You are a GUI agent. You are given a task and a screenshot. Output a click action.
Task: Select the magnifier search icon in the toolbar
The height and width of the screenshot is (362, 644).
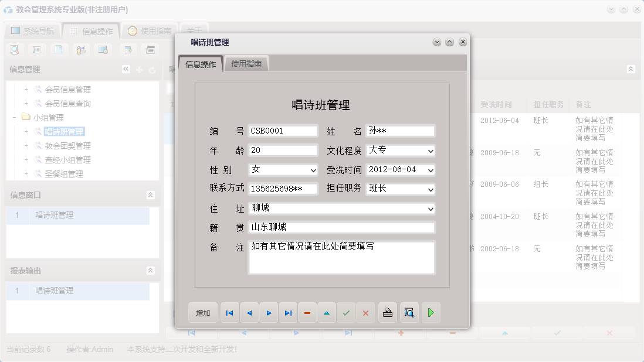(14, 50)
